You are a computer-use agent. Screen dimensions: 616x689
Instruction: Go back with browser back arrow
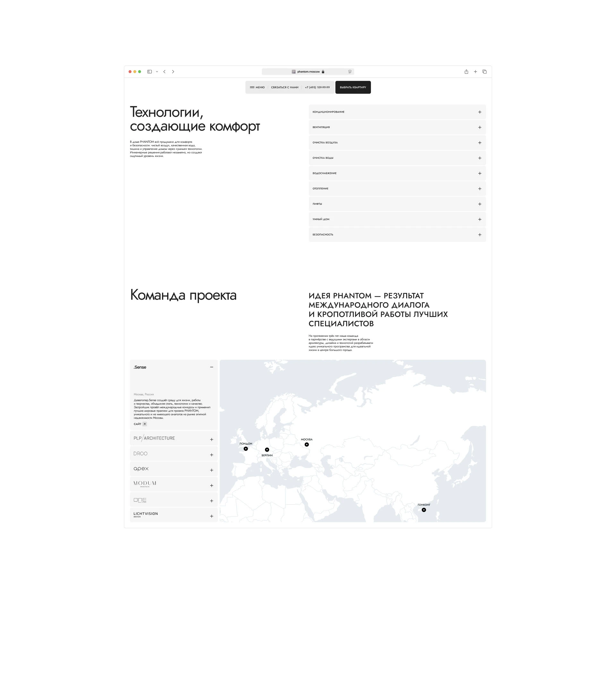[165, 72]
